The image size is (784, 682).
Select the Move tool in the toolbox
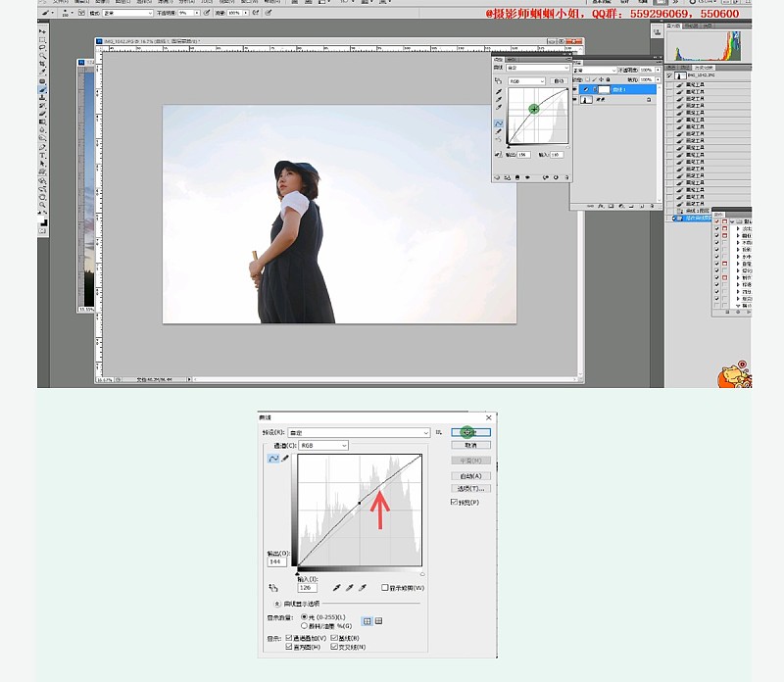tap(42, 31)
